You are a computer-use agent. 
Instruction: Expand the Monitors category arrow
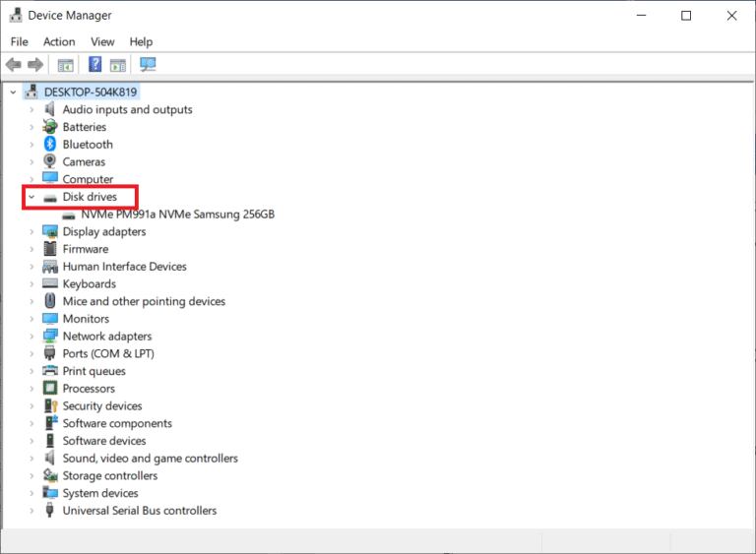(31, 318)
